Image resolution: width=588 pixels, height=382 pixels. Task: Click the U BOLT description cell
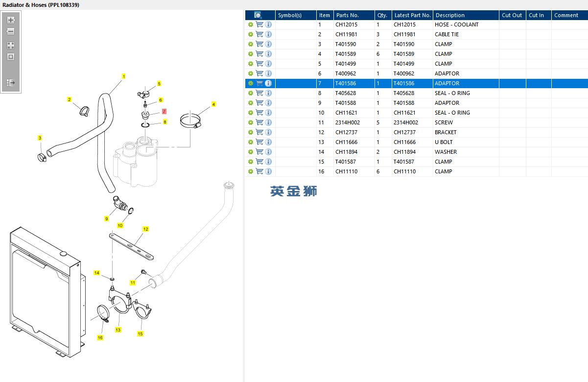pos(466,142)
